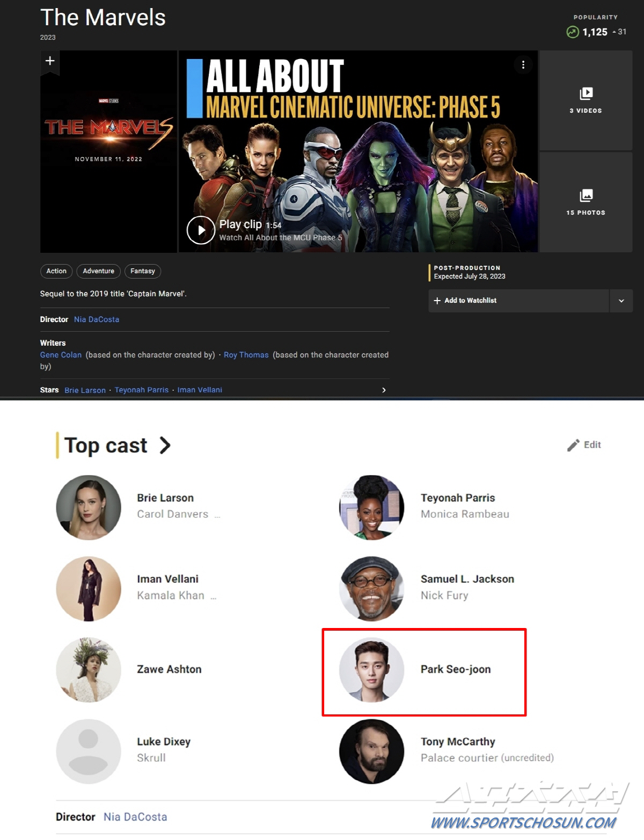Screen dimensions: 644x840
Task: Open Roy Thomas writer link
Action: click(246, 355)
